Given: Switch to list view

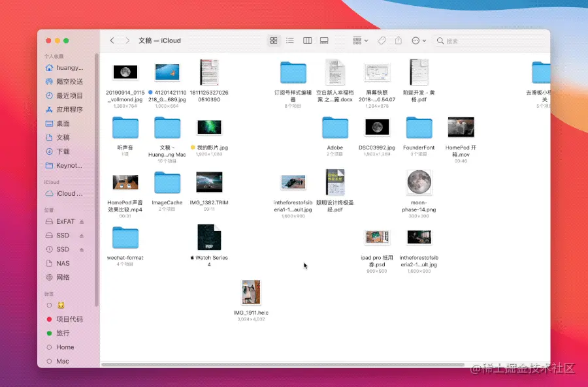Looking at the screenshot, I should tap(290, 40).
